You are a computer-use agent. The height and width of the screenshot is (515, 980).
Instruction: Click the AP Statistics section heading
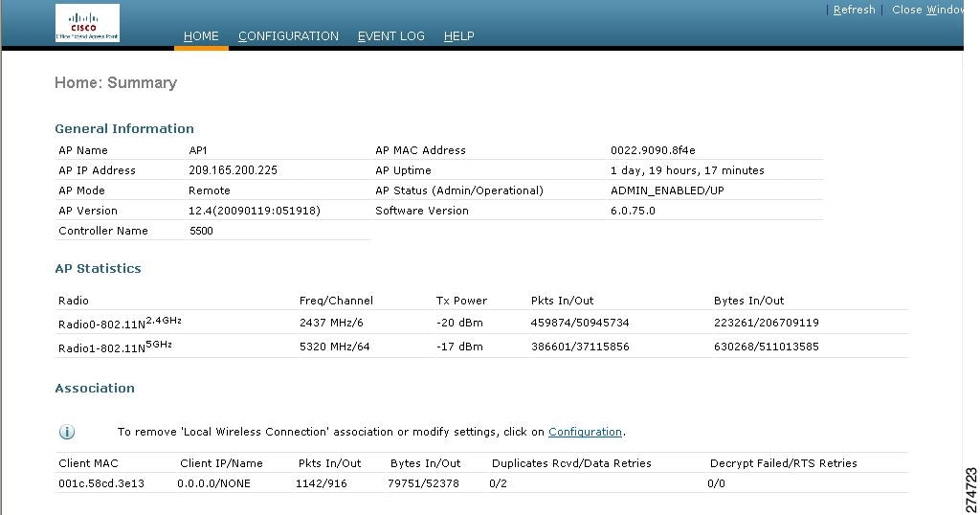(x=98, y=268)
